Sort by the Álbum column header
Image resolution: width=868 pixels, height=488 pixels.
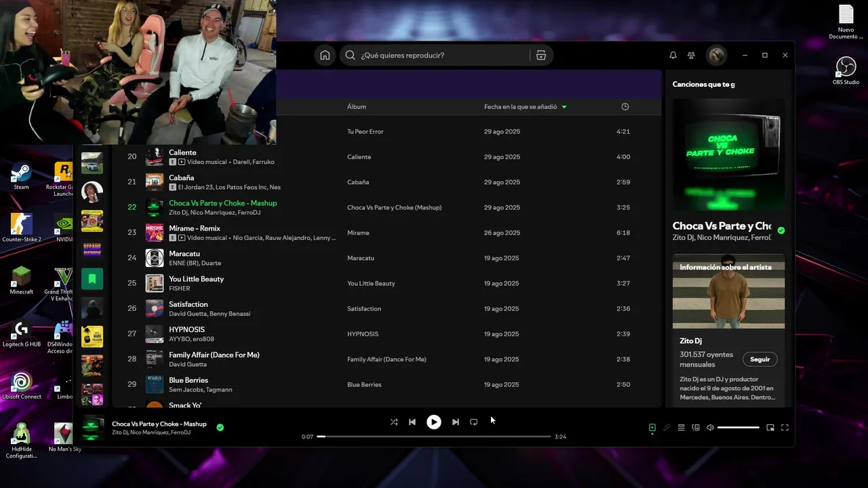tap(357, 106)
